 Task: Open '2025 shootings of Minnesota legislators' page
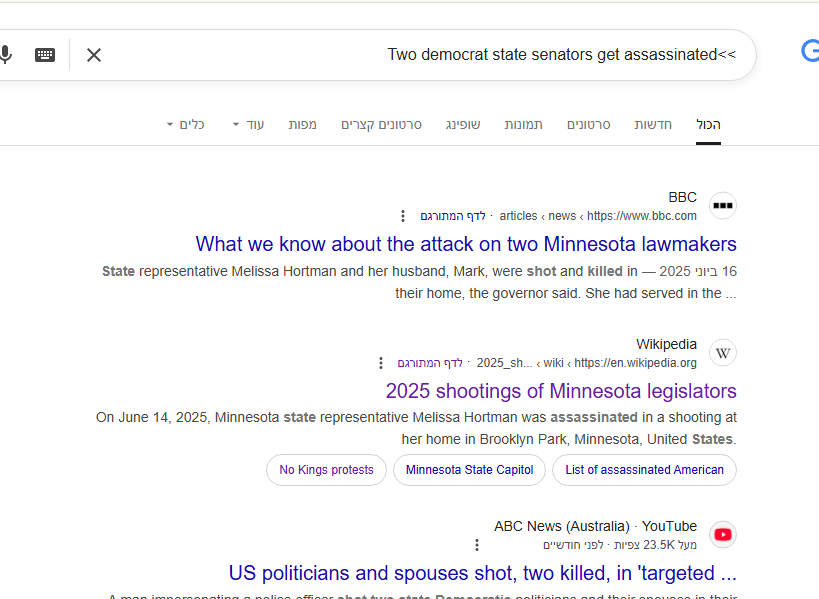[x=561, y=391]
